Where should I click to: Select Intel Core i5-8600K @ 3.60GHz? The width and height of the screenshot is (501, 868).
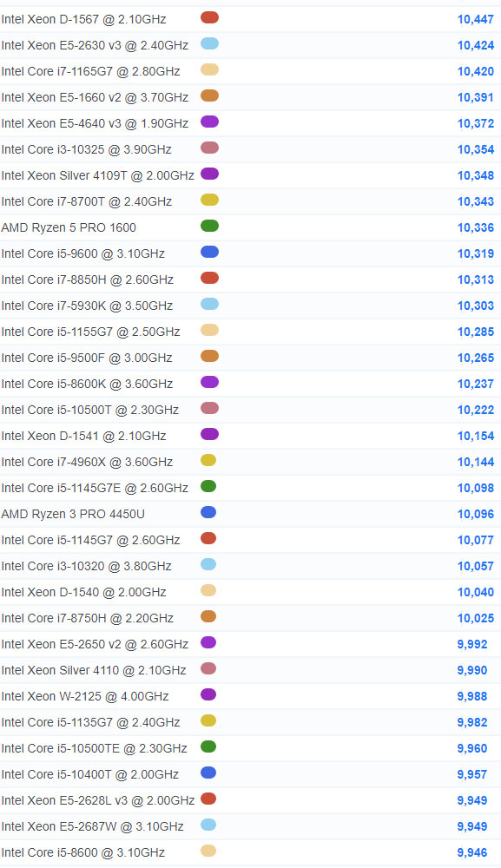click(x=87, y=384)
